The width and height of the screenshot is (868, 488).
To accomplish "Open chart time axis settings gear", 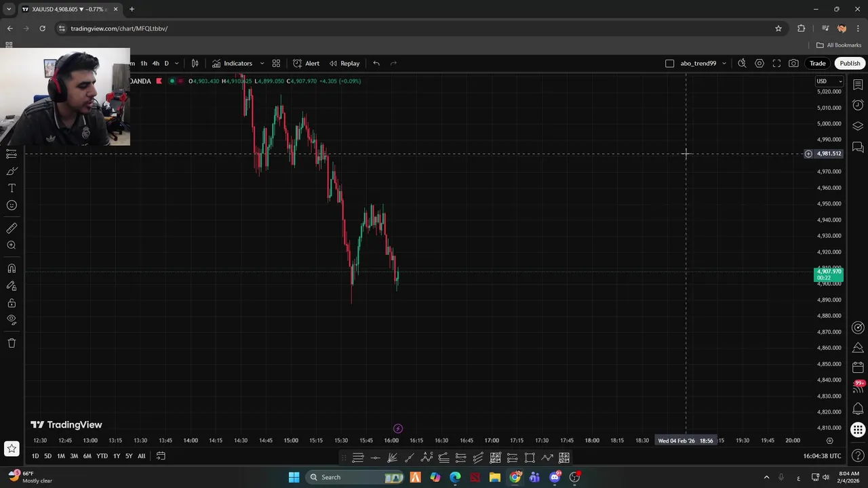I will coord(829,441).
